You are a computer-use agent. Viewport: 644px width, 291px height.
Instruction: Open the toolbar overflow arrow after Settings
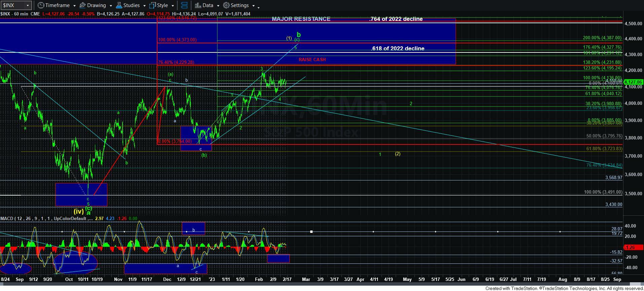[258, 7]
